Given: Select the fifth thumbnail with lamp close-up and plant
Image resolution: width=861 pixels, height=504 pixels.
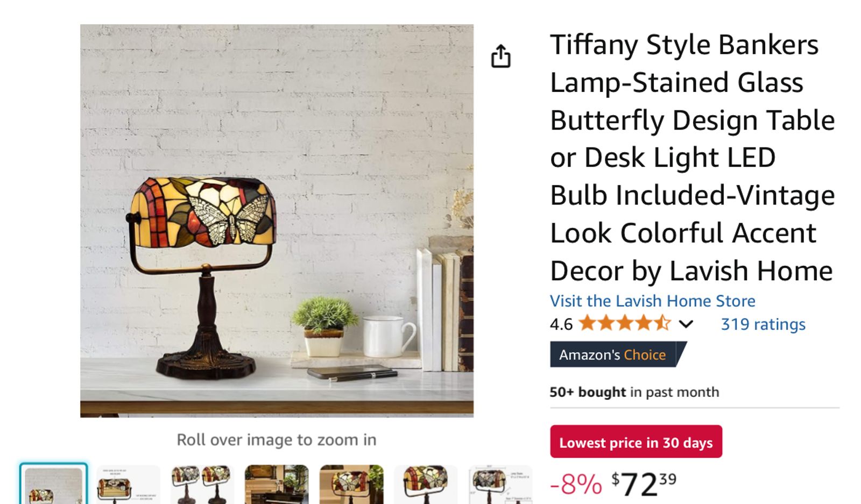Looking at the screenshot, I should (351, 485).
